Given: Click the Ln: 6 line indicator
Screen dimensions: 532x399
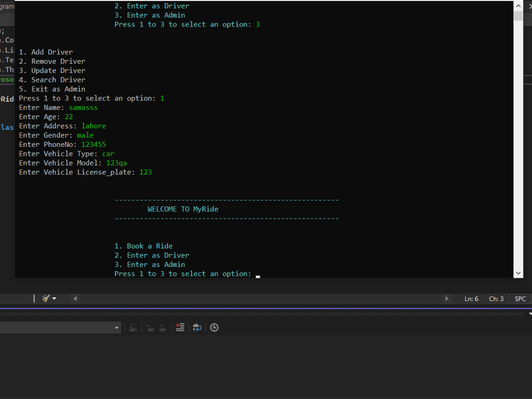Looking at the screenshot, I should [x=471, y=298].
